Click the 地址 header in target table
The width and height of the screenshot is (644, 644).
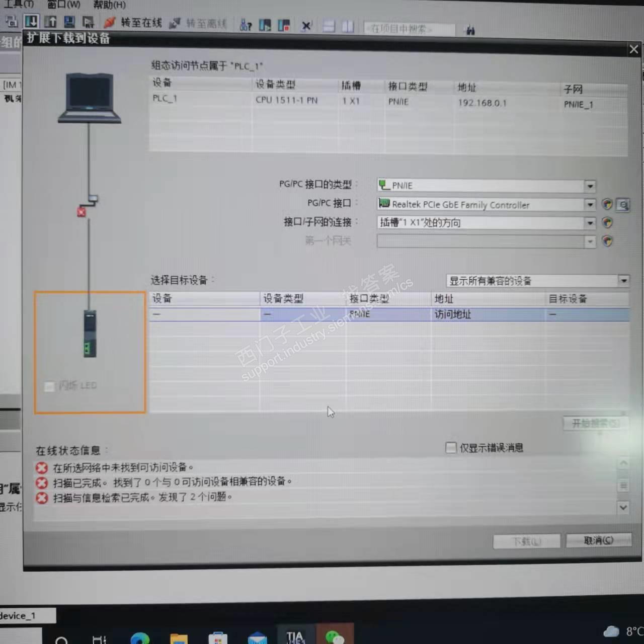tap(444, 299)
